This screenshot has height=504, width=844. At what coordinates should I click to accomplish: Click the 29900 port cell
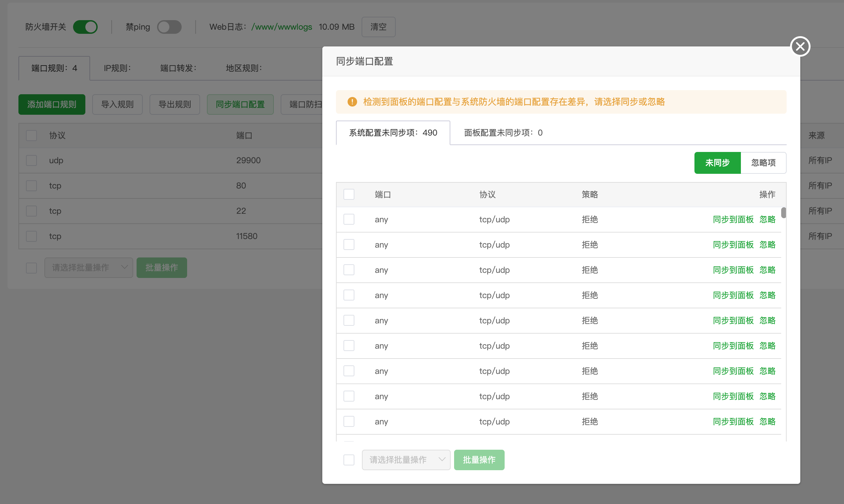[x=248, y=160]
